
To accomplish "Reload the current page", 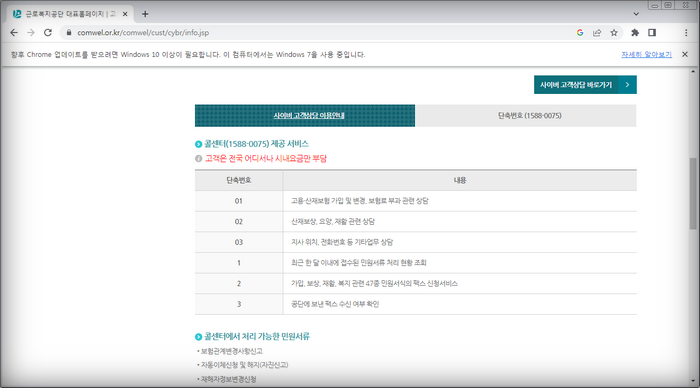I will pyautogui.click(x=48, y=33).
